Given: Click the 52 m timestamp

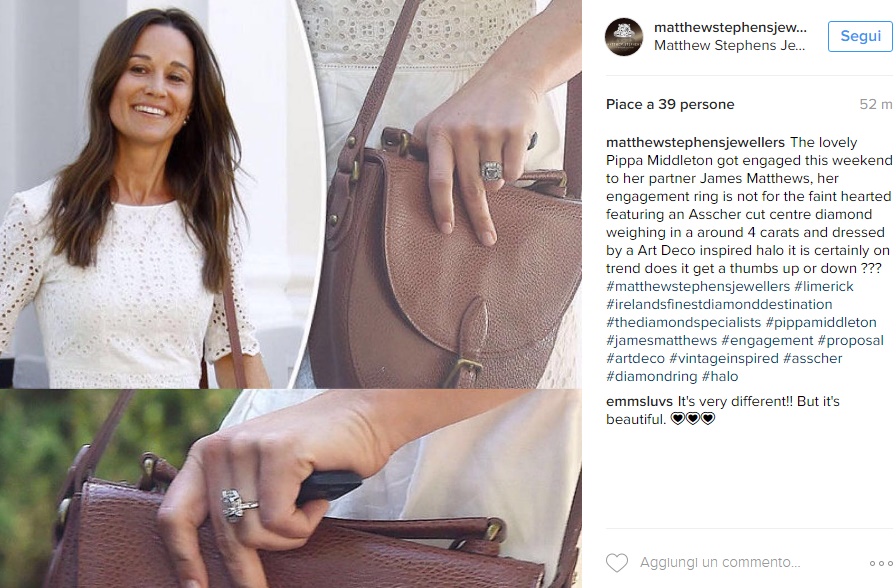Looking at the screenshot, I should tap(875, 105).
